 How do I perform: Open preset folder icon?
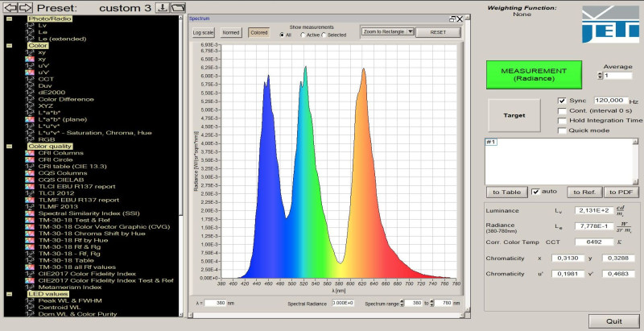[178, 7]
